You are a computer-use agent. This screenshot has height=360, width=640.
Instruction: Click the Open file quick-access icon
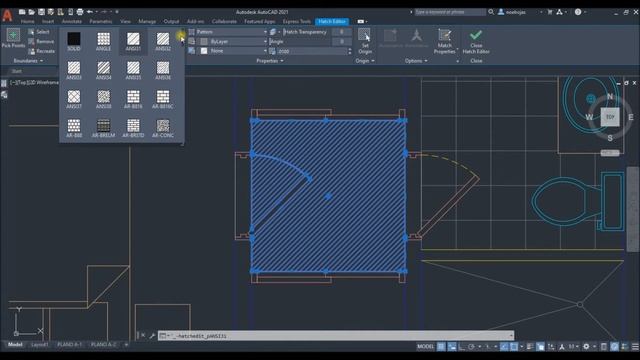pyautogui.click(x=31, y=12)
